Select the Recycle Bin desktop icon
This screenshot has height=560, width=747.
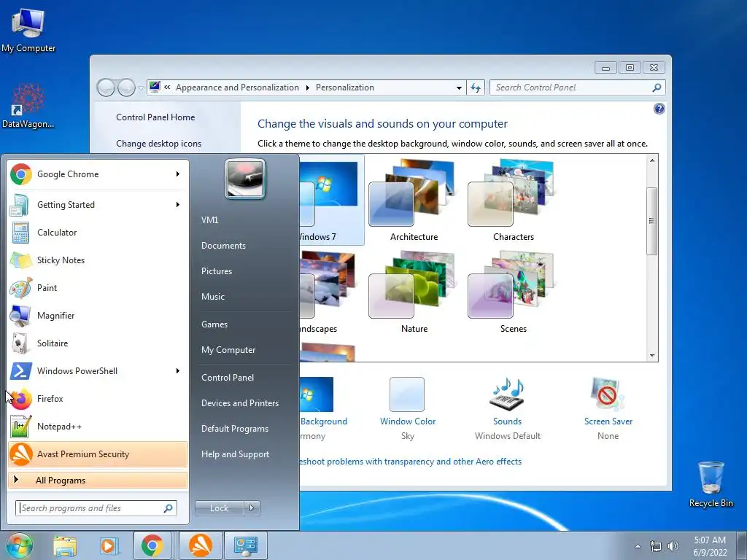click(x=711, y=484)
